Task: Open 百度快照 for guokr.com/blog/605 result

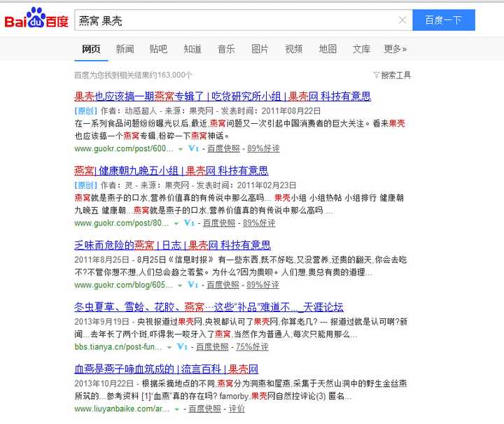Action: [223, 285]
